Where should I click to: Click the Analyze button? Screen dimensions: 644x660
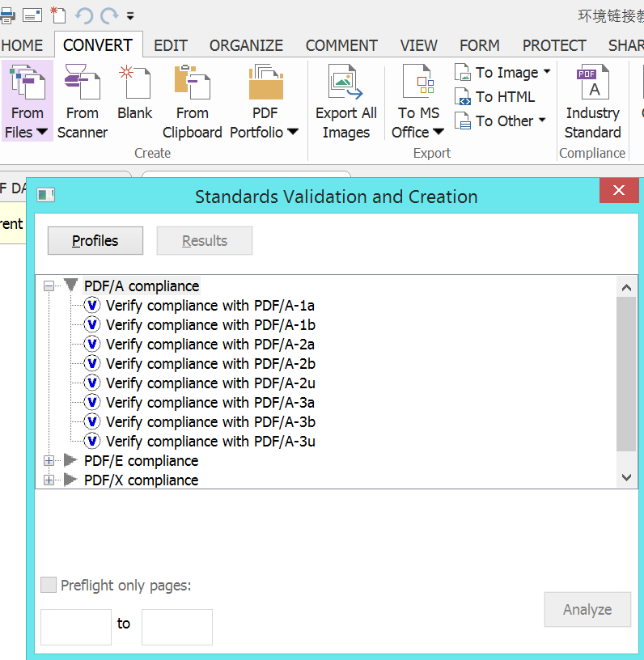(x=587, y=610)
